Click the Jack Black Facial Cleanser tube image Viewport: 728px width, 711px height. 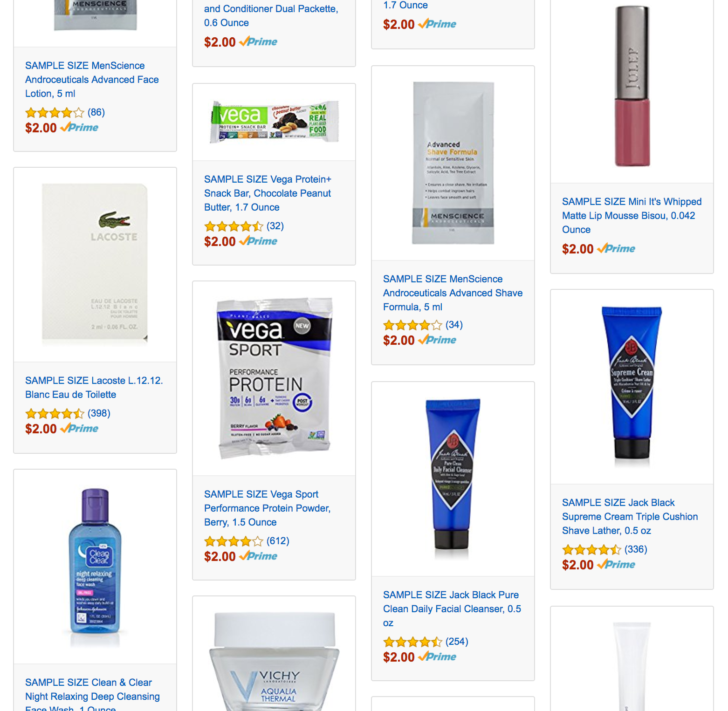(453, 479)
